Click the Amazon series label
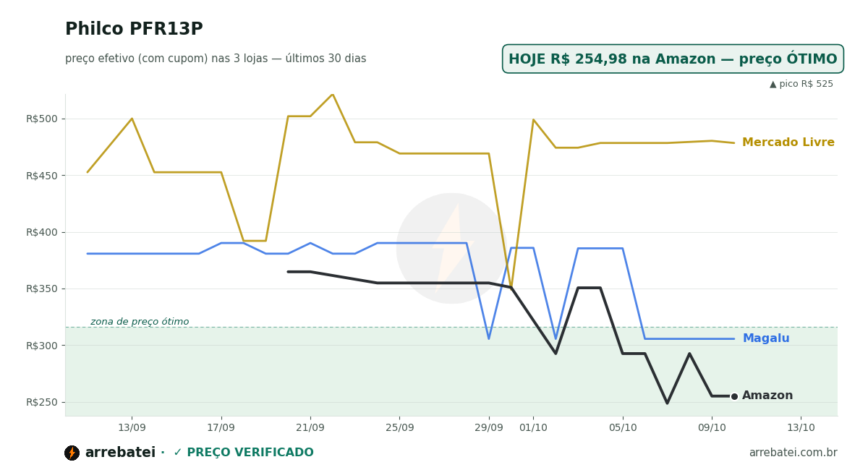 [767, 396]
